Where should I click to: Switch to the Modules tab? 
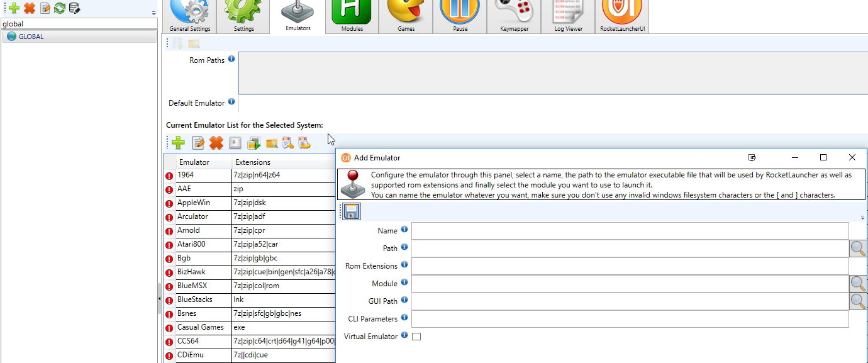click(x=352, y=17)
